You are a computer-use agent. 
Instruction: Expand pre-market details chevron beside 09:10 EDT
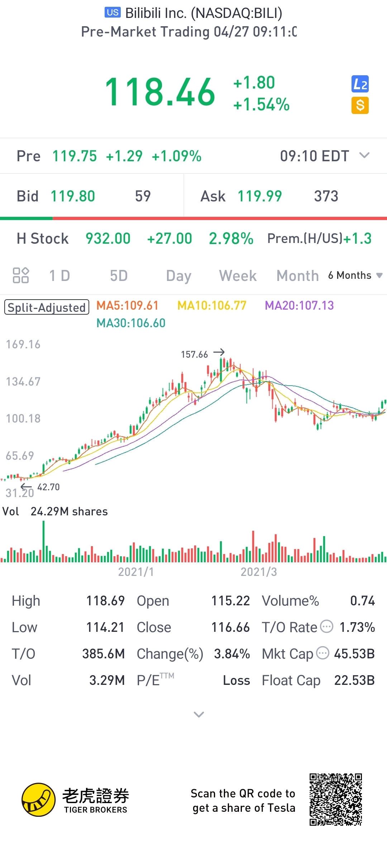(x=364, y=156)
